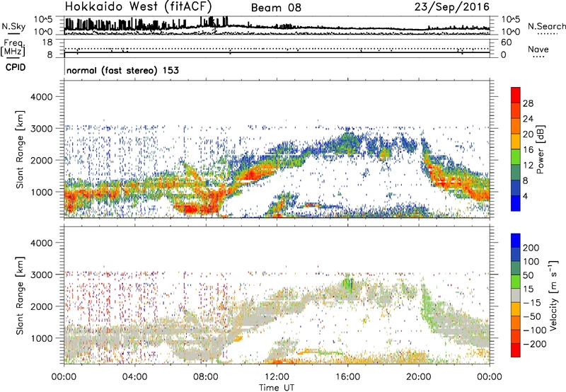Image resolution: width=566 pixels, height=392 pixels.
Task: Click the '4000' tick on power panel
Action: pyautogui.click(x=42, y=97)
